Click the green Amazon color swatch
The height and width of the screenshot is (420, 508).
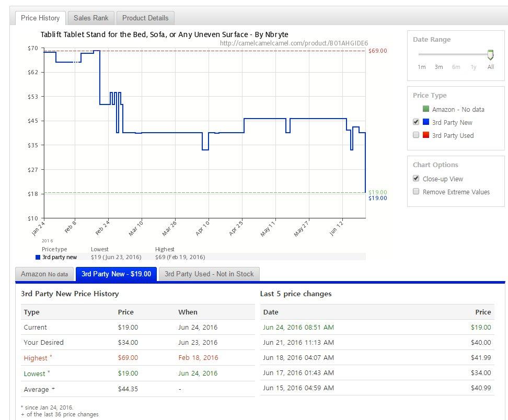pyautogui.click(x=426, y=109)
